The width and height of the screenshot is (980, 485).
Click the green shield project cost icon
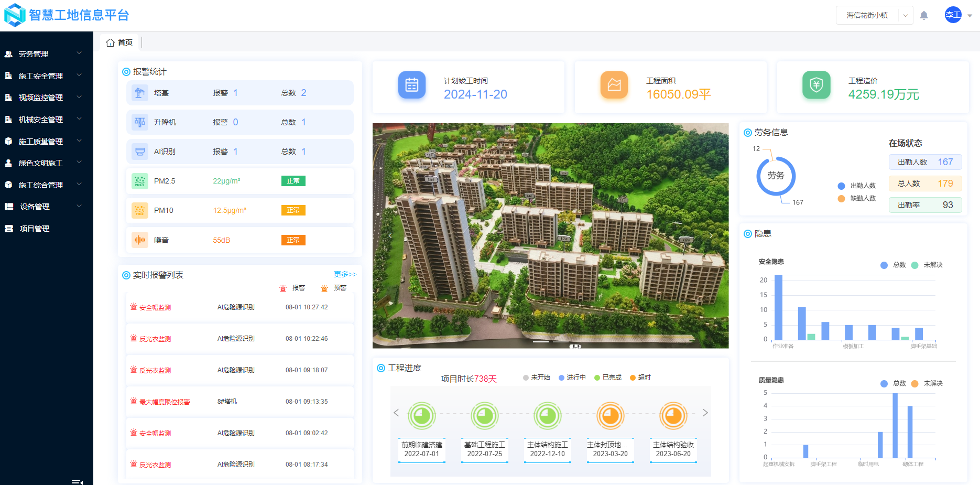coord(816,85)
